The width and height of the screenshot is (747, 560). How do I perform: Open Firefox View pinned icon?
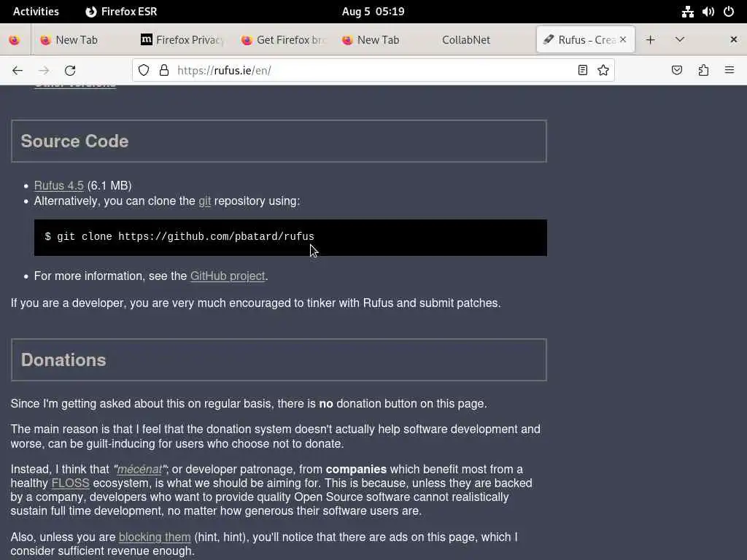coord(15,40)
